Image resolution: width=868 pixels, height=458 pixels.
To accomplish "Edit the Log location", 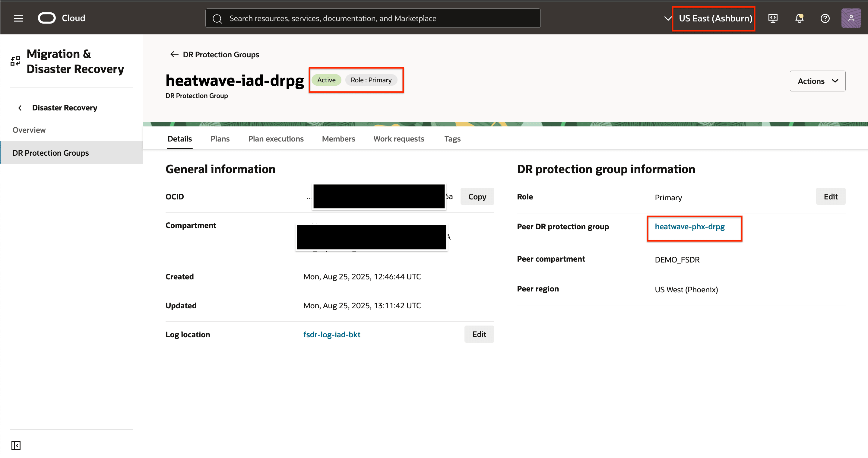I will 479,334.
